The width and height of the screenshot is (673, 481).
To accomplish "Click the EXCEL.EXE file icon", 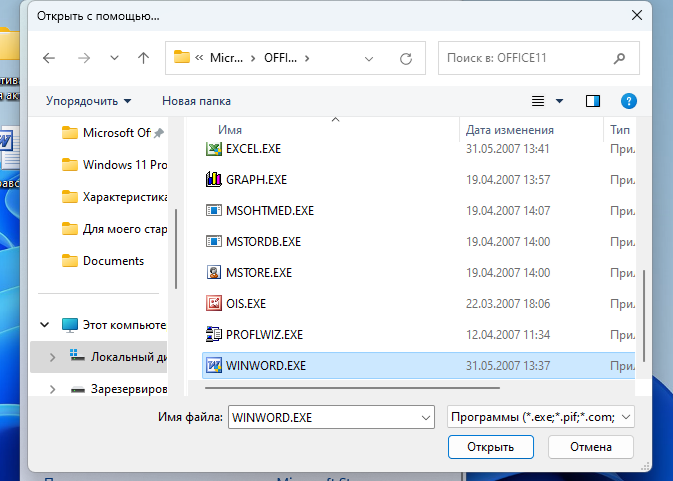I will [214, 149].
